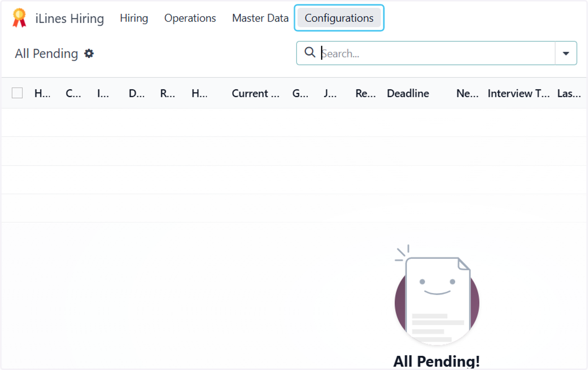Sort by the Deadline column header
Image resolution: width=588 pixels, height=370 pixels.
point(408,93)
